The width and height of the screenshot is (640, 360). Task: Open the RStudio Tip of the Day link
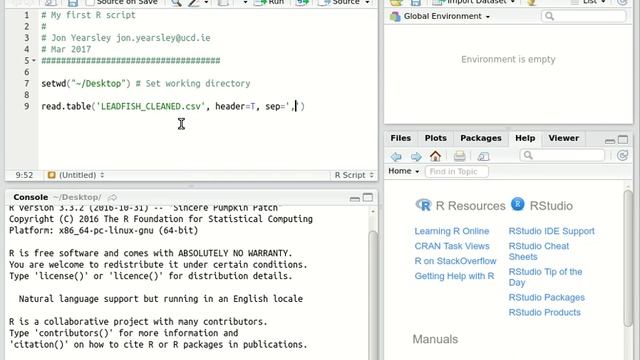[x=545, y=277]
